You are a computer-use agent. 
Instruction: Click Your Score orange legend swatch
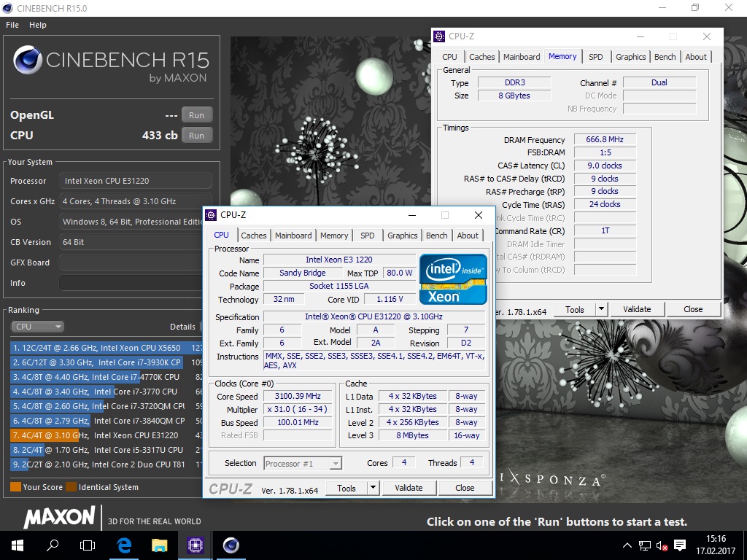point(16,487)
